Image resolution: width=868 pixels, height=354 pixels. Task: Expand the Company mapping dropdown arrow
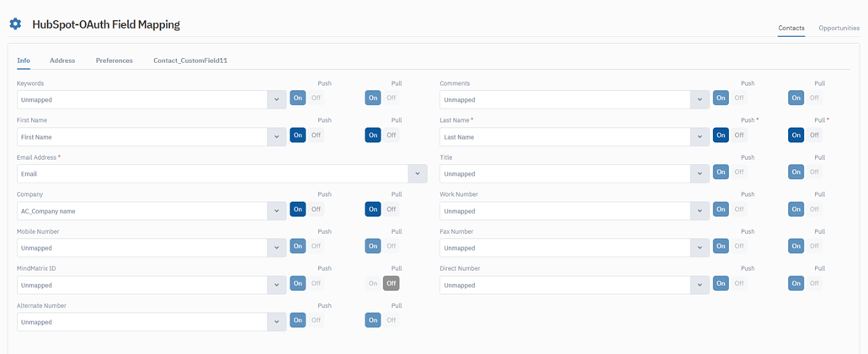pos(277,211)
